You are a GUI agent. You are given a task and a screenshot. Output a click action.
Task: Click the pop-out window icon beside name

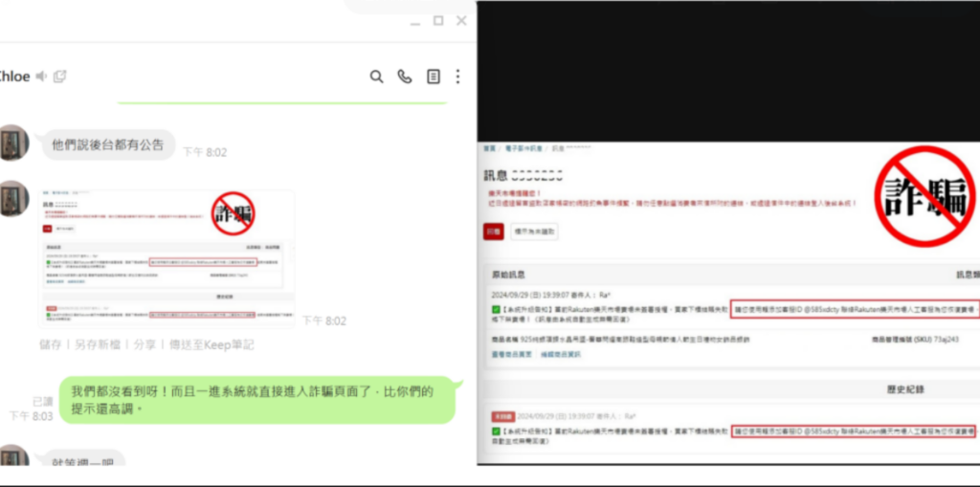point(59,77)
